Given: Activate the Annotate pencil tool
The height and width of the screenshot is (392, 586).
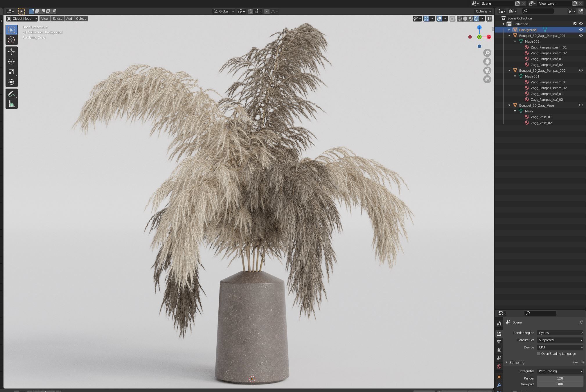Looking at the screenshot, I should pos(11,94).
